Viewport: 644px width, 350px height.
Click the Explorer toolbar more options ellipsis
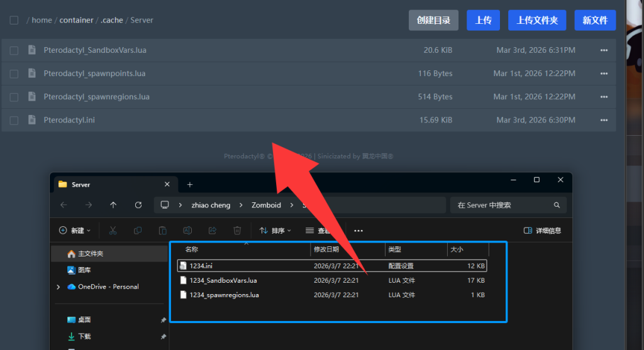pos(358,231)
